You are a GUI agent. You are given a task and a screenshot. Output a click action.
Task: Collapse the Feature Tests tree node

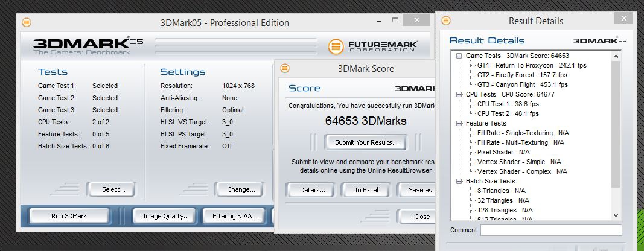(459, 123)
